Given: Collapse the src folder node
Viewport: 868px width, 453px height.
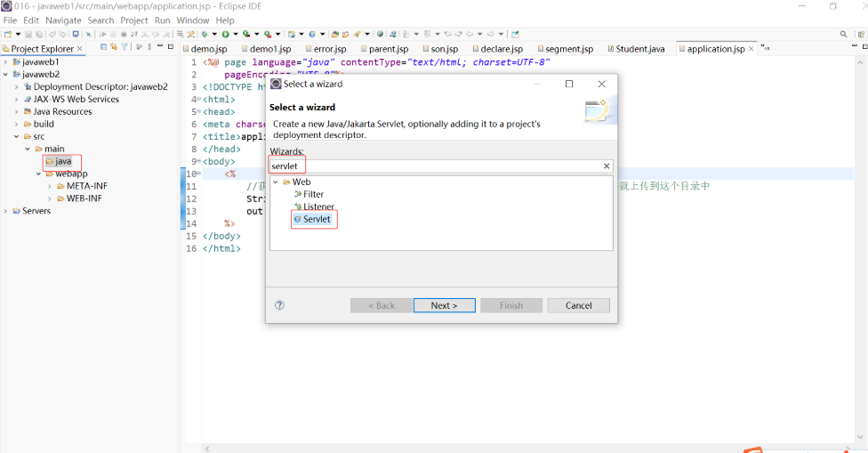Looking at the screenshot, I should pos(17,136).
